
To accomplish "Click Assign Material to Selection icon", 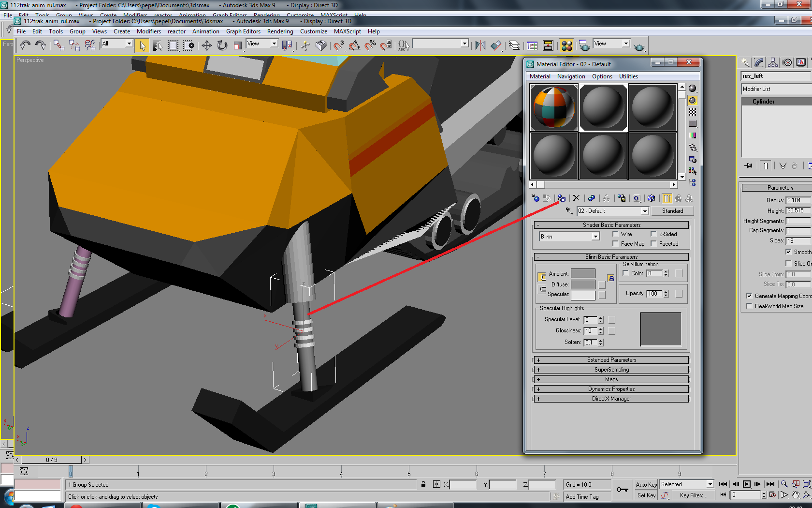I will tap(562, 198).
